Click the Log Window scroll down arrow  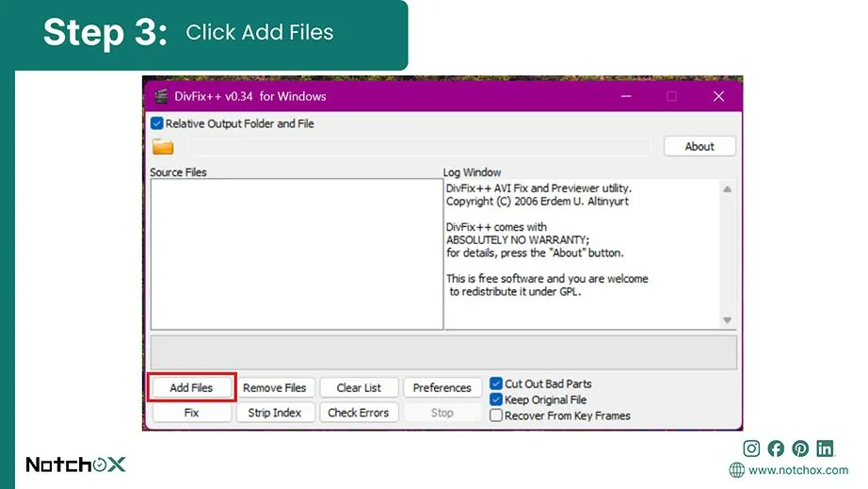click(728, 320)
